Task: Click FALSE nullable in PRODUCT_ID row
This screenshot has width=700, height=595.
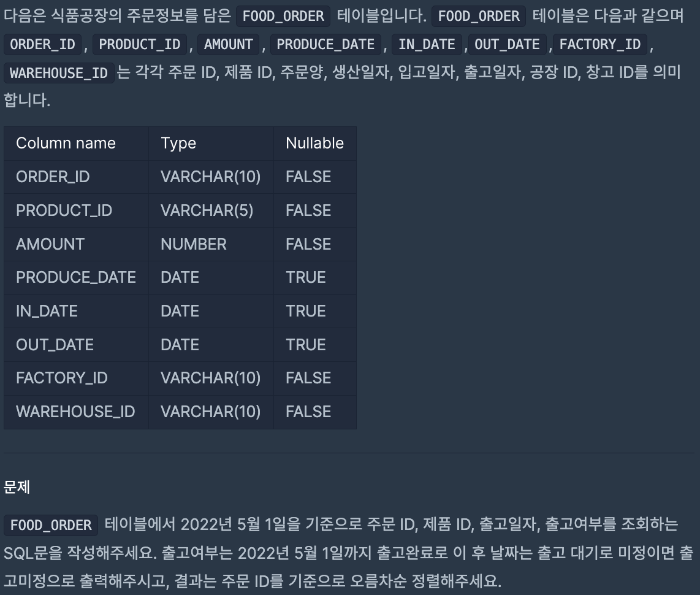Action: (x=314, y=210)
